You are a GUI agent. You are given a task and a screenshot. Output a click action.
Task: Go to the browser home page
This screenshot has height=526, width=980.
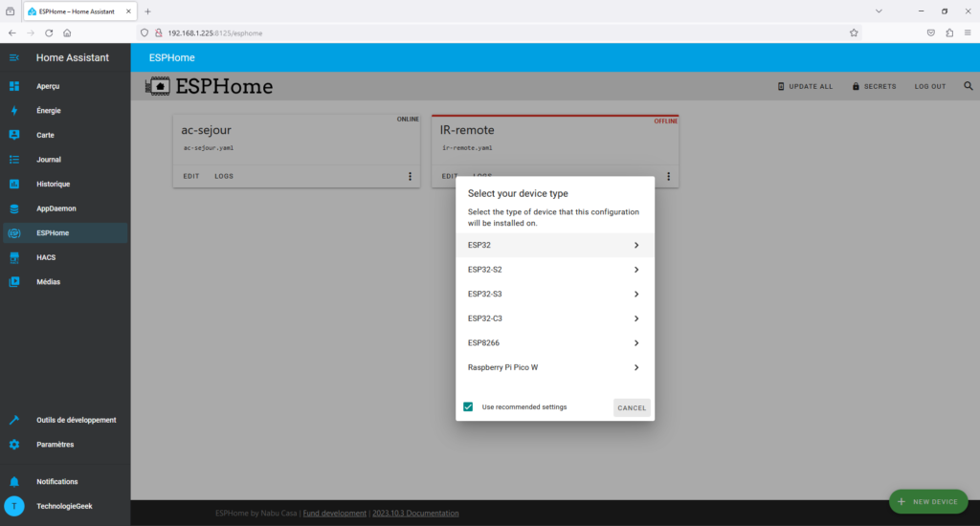[x=67, y=33]
